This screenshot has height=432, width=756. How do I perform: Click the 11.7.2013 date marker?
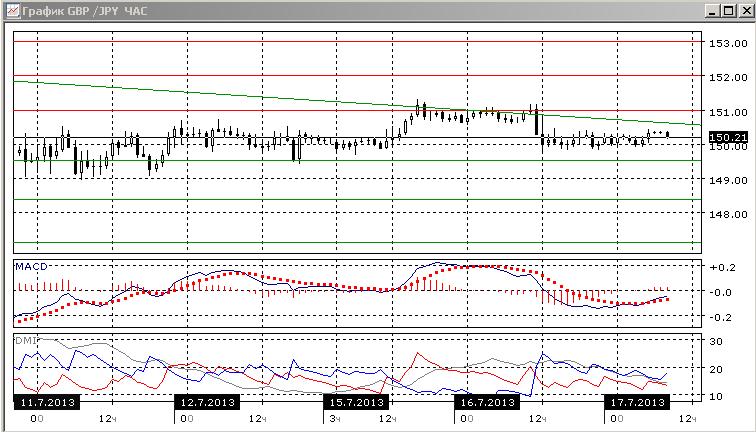coord(47,402)
